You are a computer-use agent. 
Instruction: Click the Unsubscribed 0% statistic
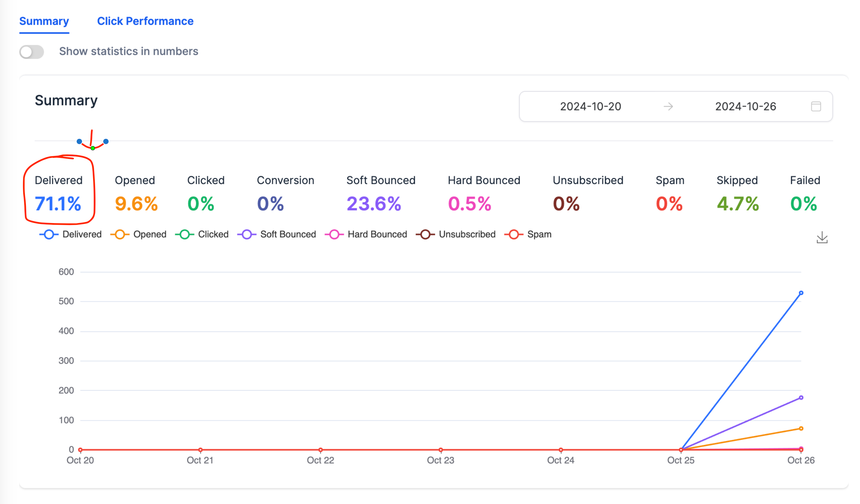(x=566, y=204)
